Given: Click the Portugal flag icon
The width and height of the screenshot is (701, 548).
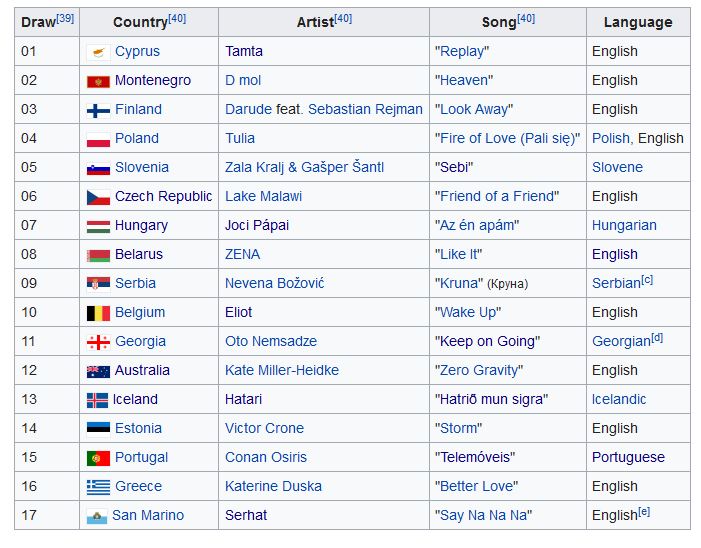Looking at the screenshot, I should (98, 458).
